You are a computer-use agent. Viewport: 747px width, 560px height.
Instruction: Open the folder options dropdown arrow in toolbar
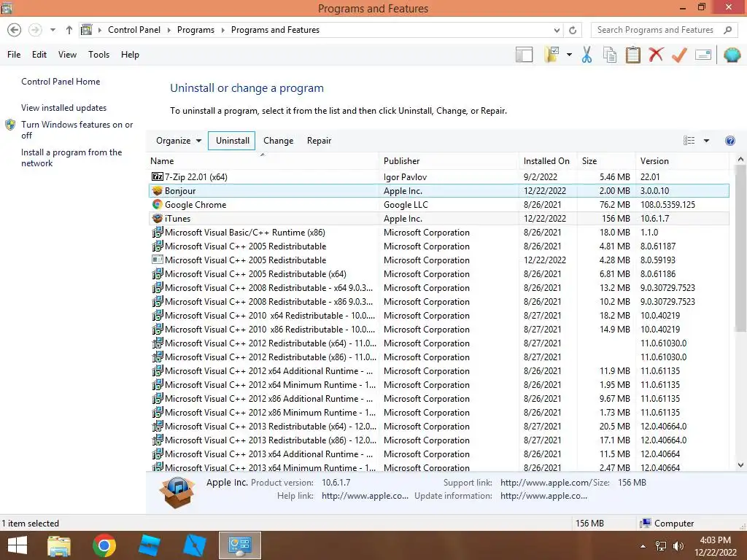(569, 55)
